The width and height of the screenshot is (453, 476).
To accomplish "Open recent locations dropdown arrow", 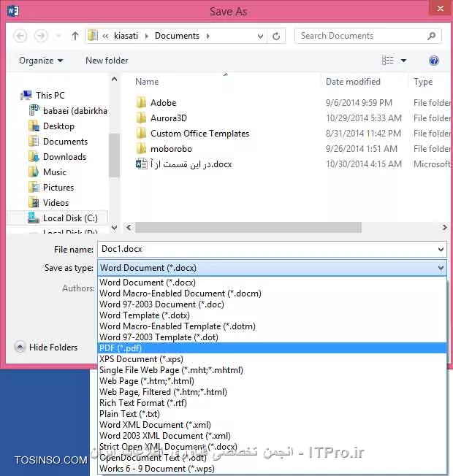I will (58, 36).
